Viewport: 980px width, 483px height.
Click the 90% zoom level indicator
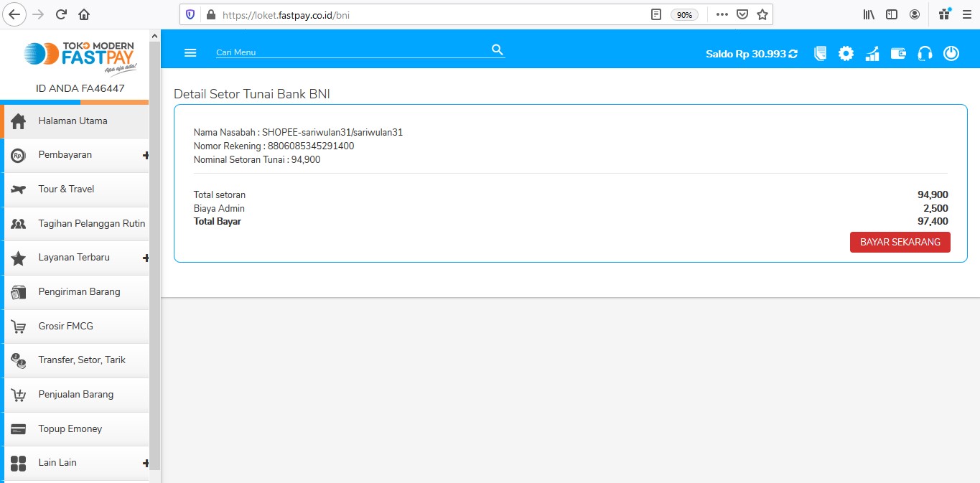pyautogui.click(x=684, y=14)
